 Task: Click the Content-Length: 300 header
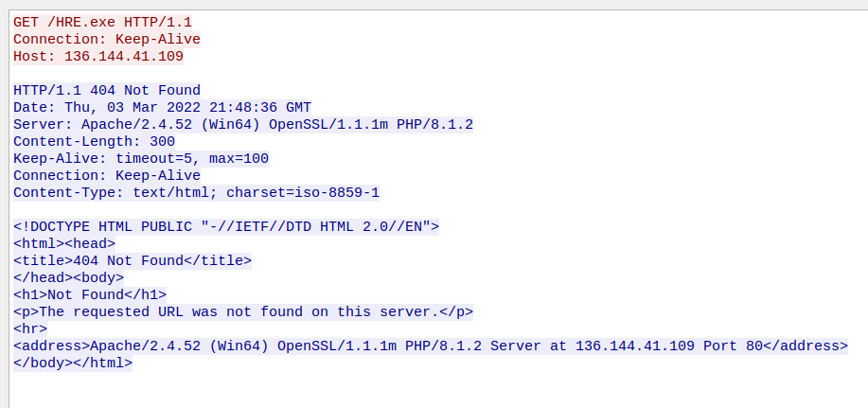click(94, 141)
